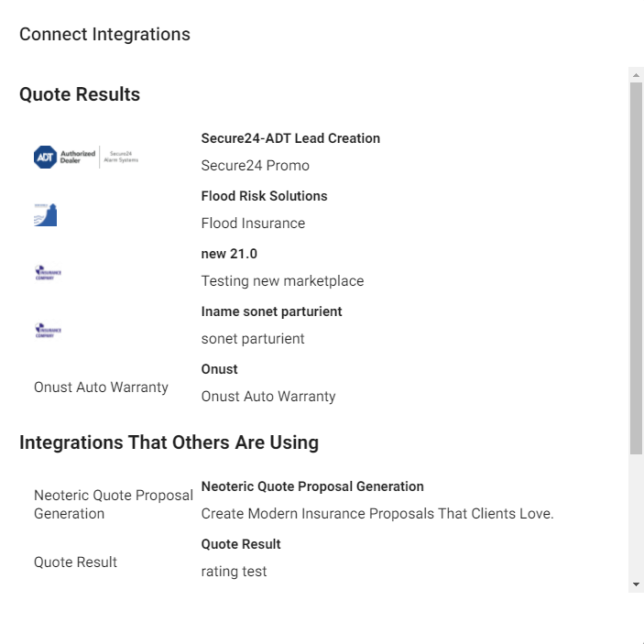Open Neoteric Quote Proposal Generation title
Screen dimensions: 644x644
(x=312, y=486)
